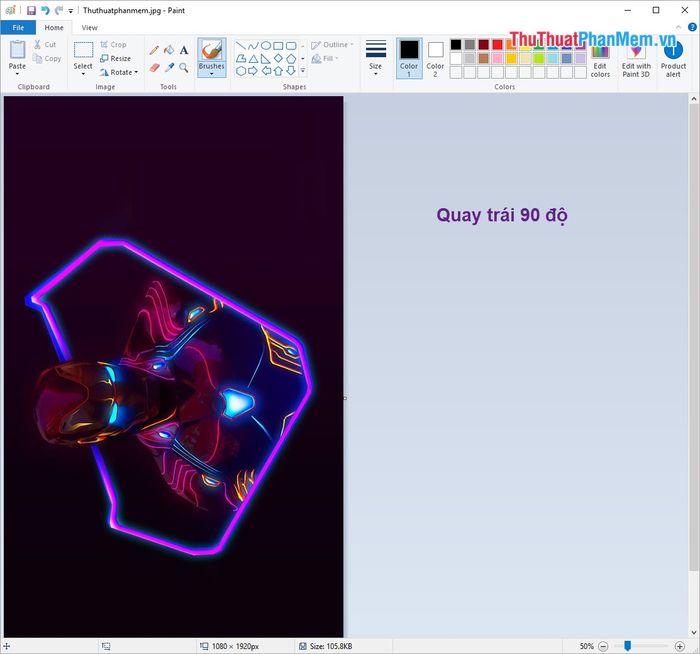Set Color 2 as active
Image resolution: width=700 pixels, height=654 pixels.
point(435,58)
